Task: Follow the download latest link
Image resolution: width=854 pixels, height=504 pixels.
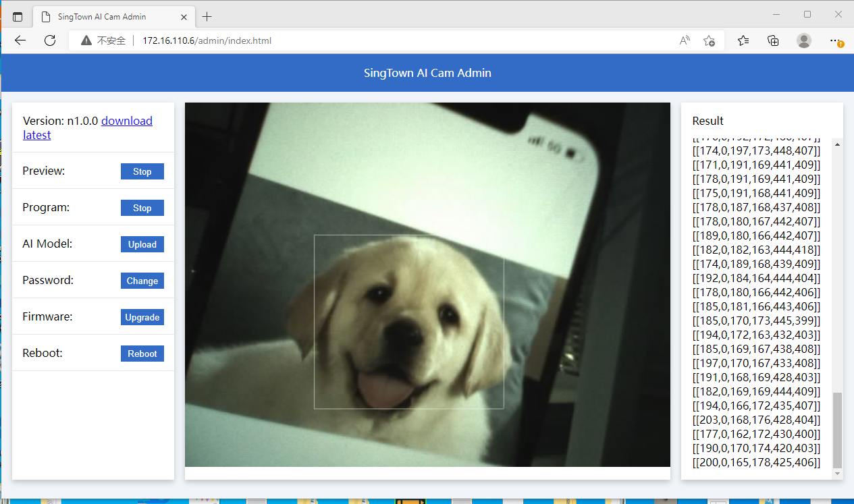Action: (126, 121)
